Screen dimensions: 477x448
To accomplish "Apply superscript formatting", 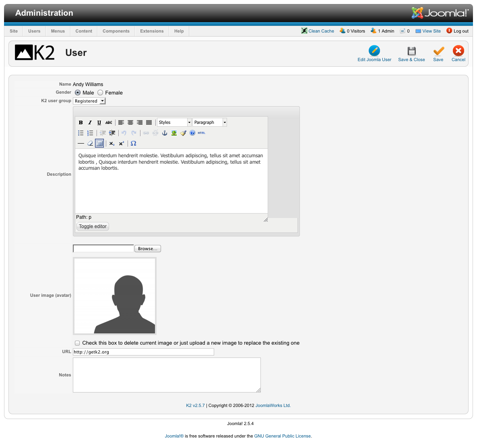I will pos(122,144).
